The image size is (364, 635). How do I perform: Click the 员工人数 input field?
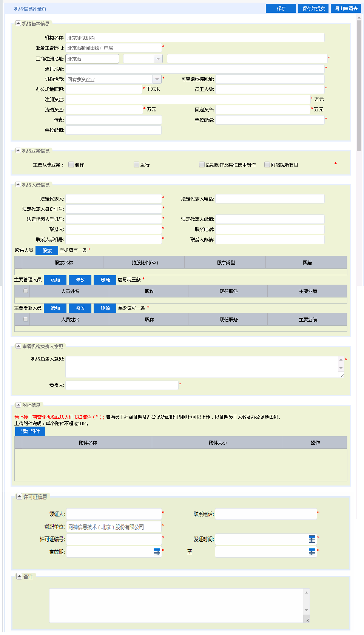point(270,89)
